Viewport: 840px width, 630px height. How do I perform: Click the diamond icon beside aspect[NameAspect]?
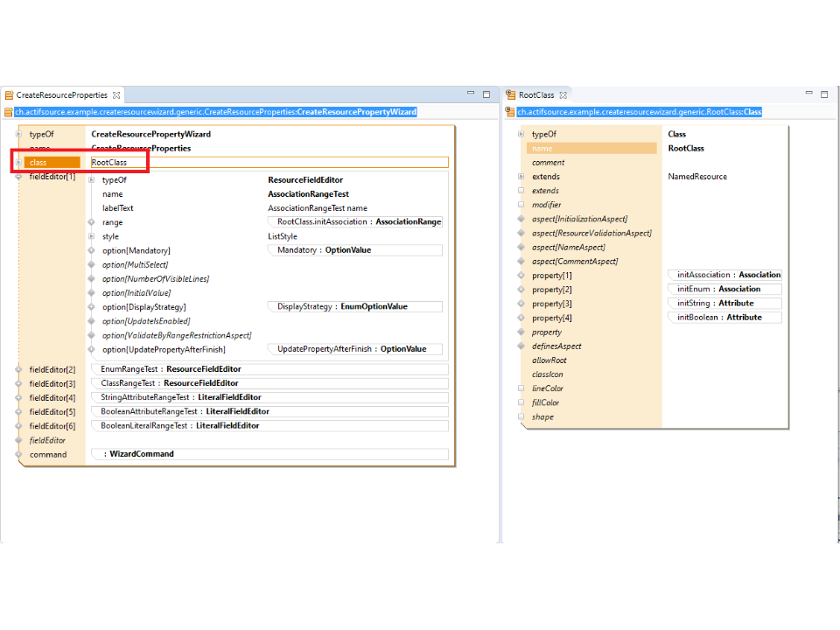pyautogui.click(x=521, y=248)
